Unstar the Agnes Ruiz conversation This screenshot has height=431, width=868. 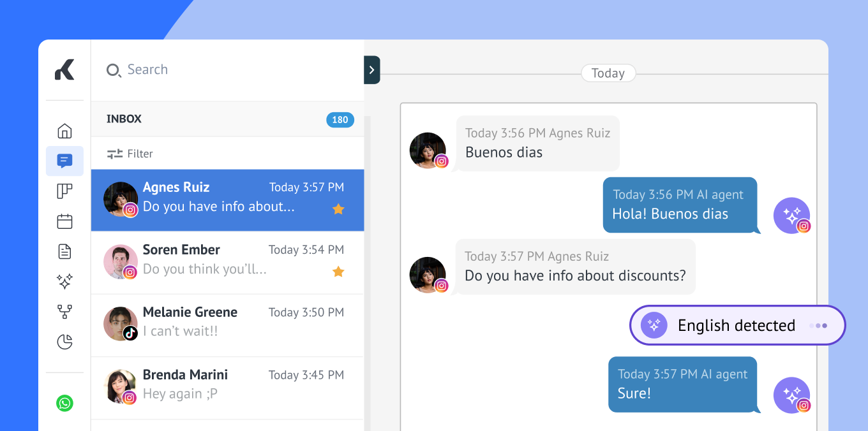[x=338, y=209]
